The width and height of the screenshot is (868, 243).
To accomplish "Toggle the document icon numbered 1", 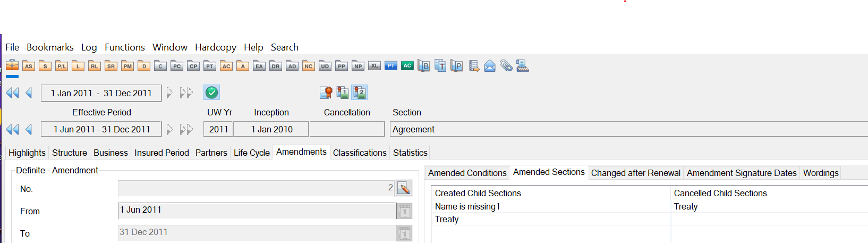I will (x=343, y=93).
